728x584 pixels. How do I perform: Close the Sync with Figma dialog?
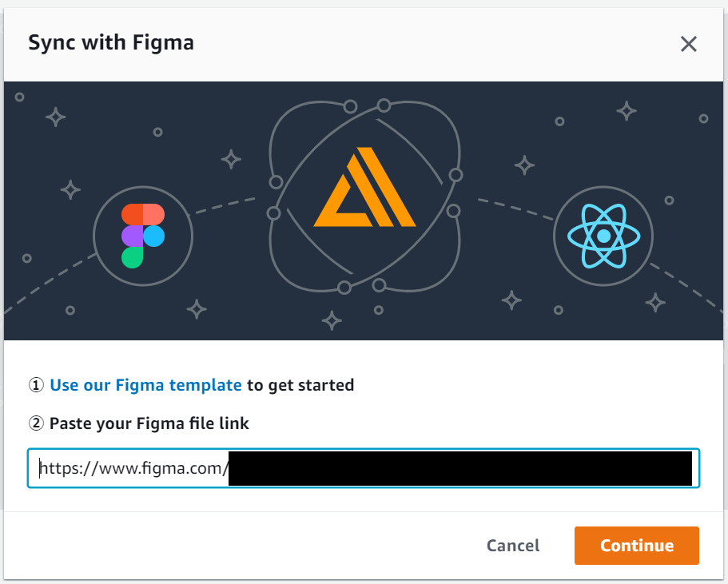[x=689, y=44]
